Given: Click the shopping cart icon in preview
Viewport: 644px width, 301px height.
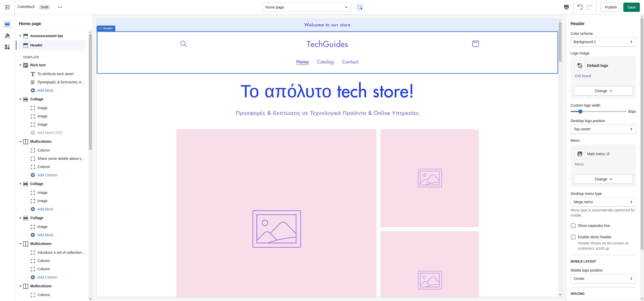Looking at the screenshot, I should tap(475, 44).
